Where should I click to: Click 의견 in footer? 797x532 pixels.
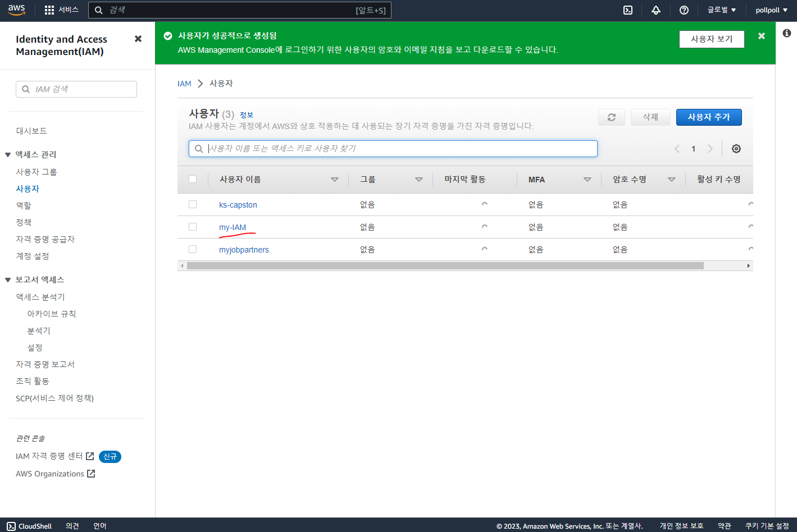(72, 526)
